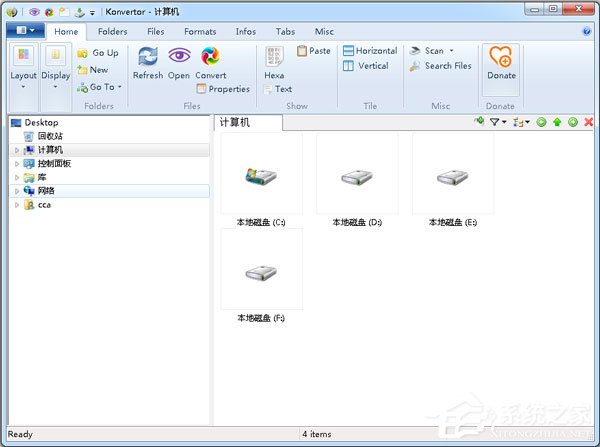The height and width of the screenshot is (447, 600).
Task: Tile windows Vertical
Action: click(366, 66)
